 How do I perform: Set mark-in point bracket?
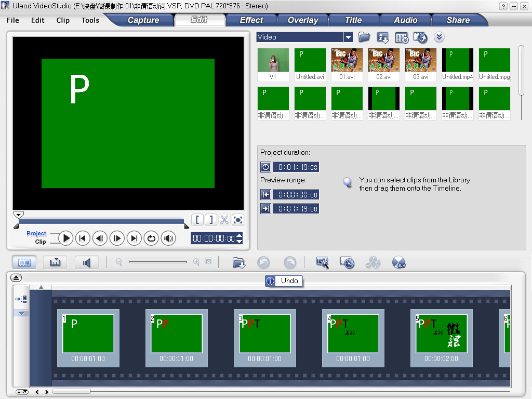(x=197, y=220)
